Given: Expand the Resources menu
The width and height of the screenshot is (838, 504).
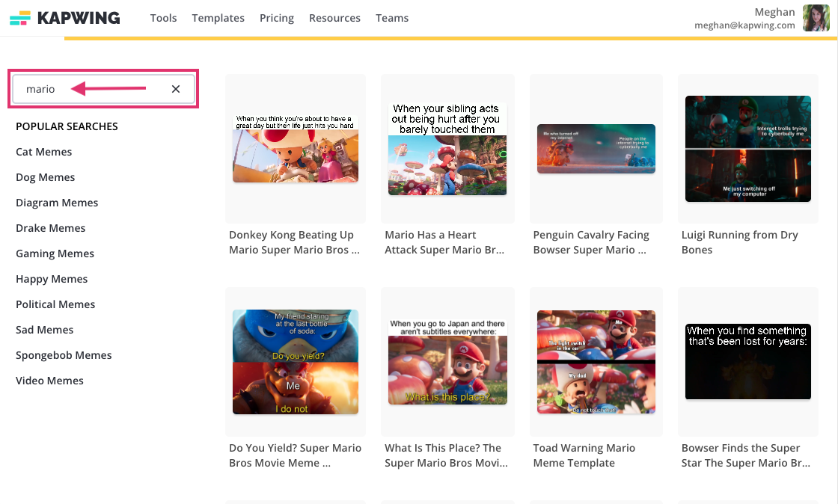Looking at the screenshot, I should pyautogui.click(x=334, y=18).
